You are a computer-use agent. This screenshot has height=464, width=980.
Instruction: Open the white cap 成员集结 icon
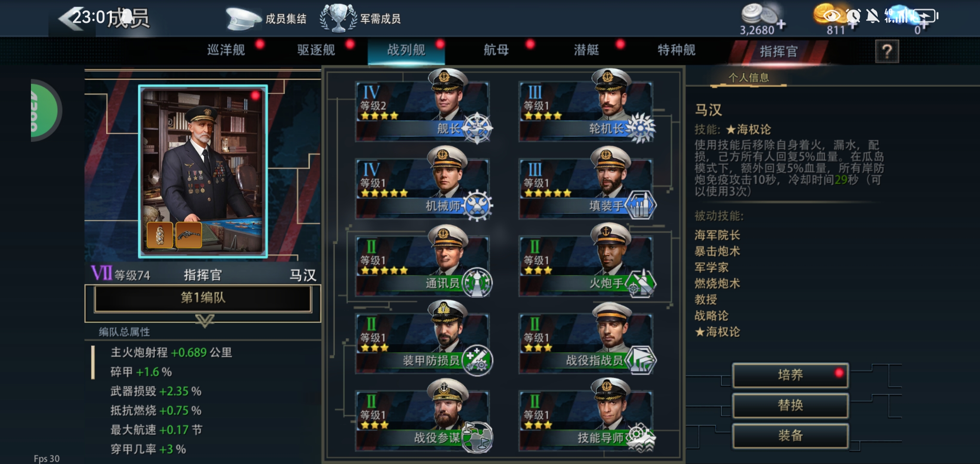243,19
